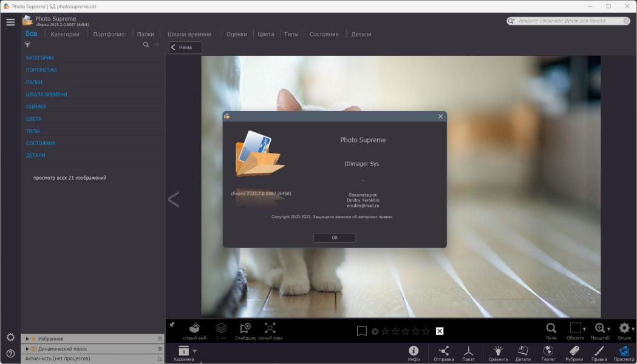Image resolution: width=637 pixels, height=364 pixels.
Task: Set the rating to three stars
Action: (406, 331)
